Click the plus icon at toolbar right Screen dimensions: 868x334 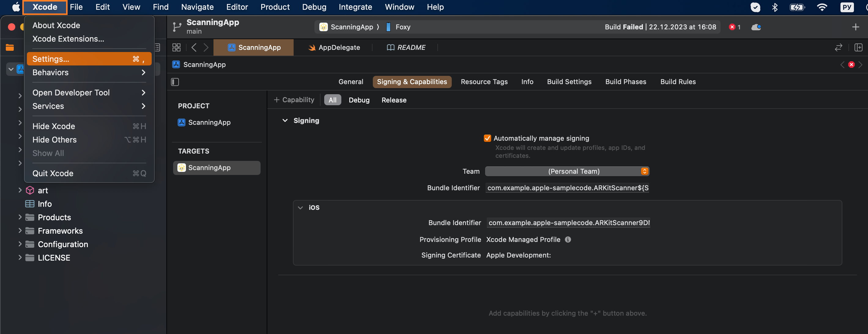tap(855, 27)
